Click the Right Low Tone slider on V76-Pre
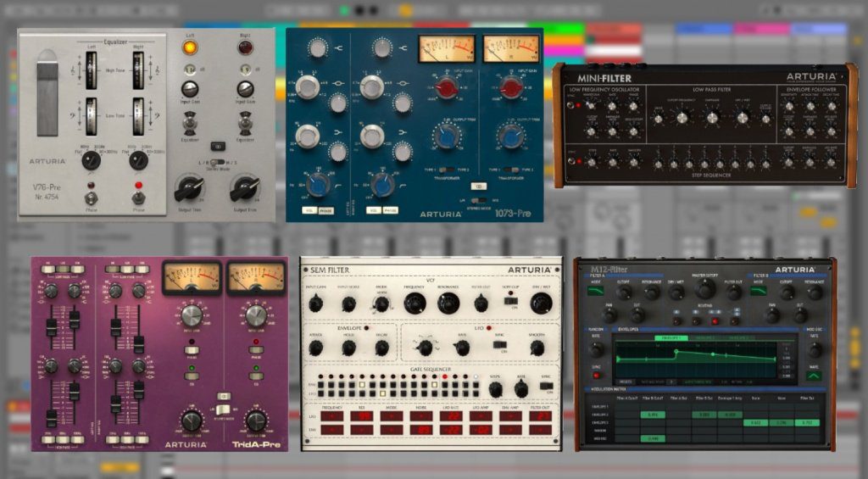This screenshot has width=868, height=479. [138, 116]
